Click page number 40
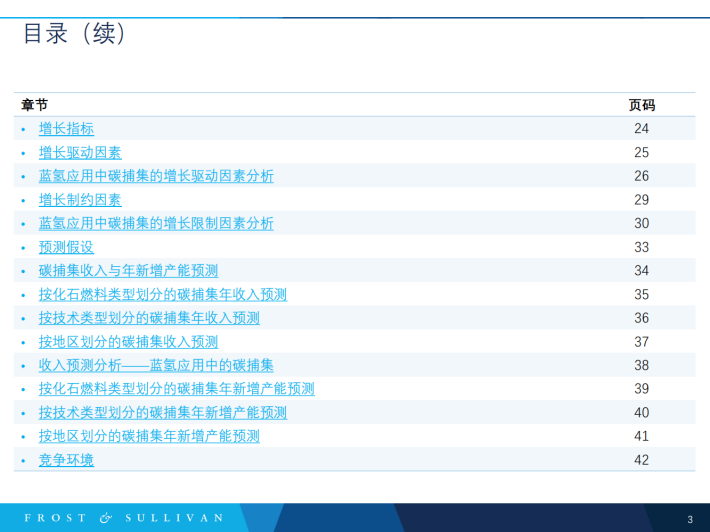This screenshot has height=532, width=710. point(641,413)
